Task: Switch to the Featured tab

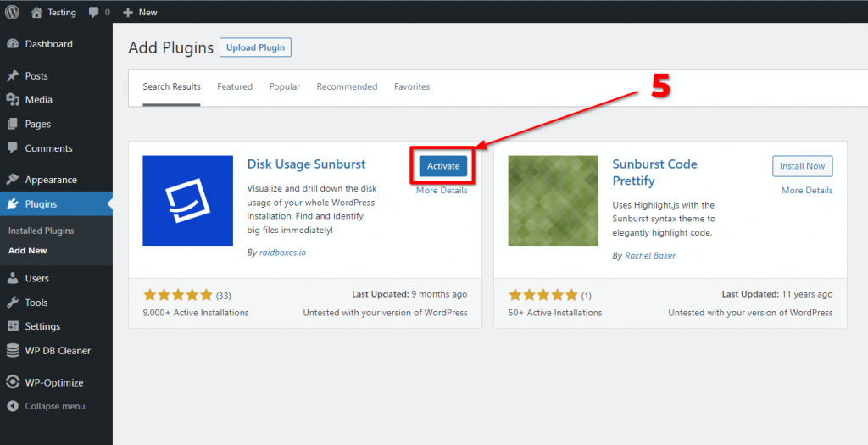Action: [235, 87]
